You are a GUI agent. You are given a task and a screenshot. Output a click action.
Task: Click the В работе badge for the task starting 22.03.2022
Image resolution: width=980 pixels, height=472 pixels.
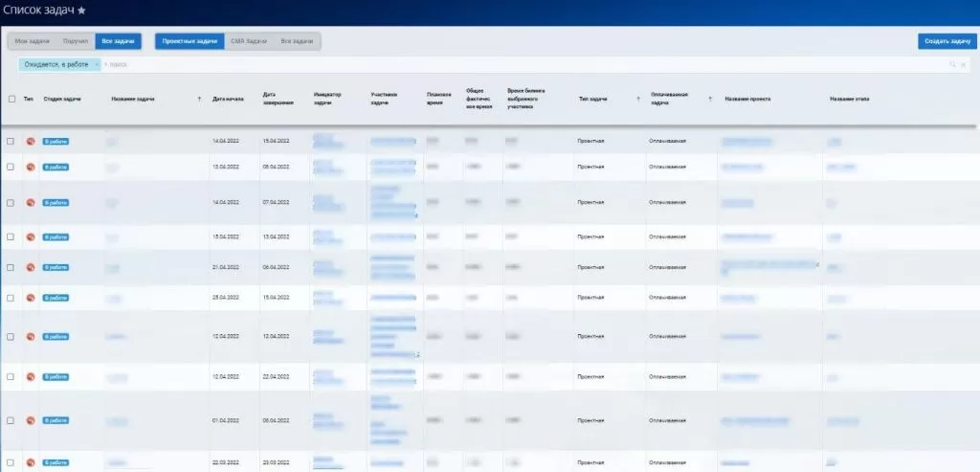pyautogui.click(x=56, y=462)
